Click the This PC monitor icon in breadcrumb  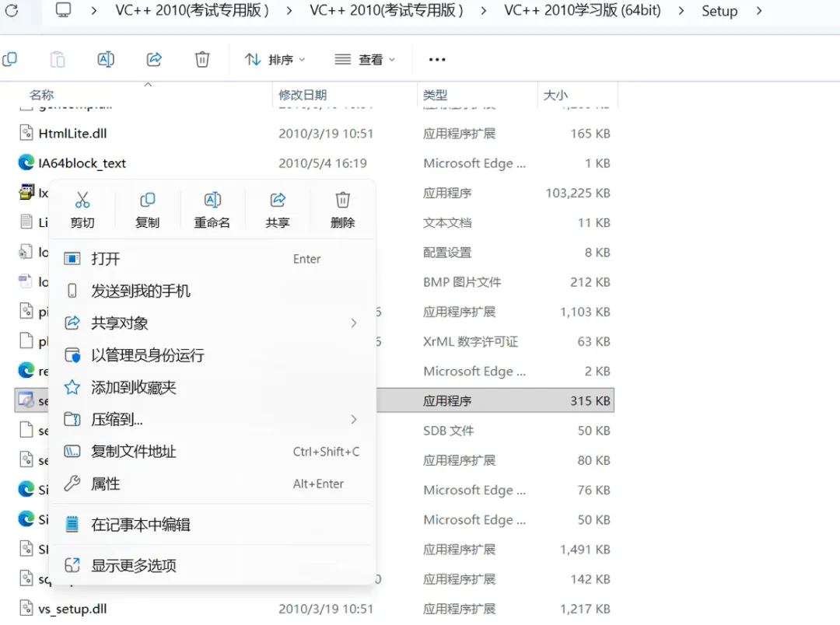tap(63, 9)
